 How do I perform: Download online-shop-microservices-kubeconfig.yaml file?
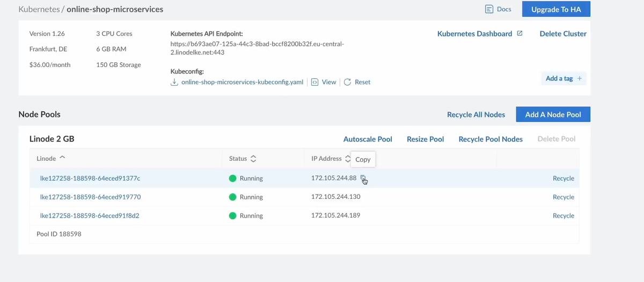pos(242,82)
